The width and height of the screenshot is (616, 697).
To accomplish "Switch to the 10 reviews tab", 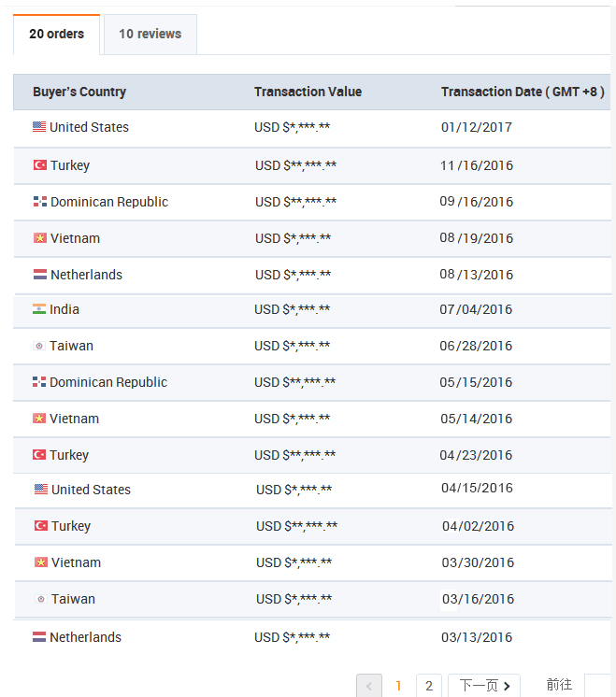I will [150, 35].
